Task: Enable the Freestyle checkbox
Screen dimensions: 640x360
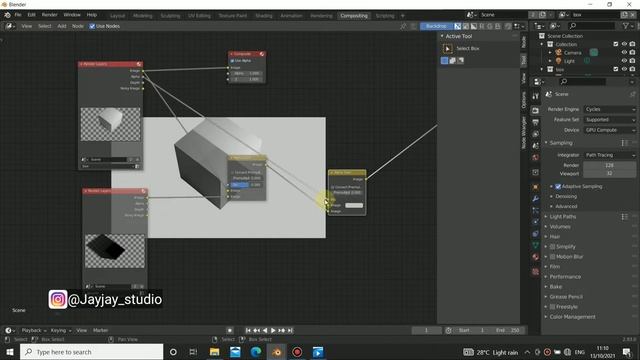Action: click(552, 307)
